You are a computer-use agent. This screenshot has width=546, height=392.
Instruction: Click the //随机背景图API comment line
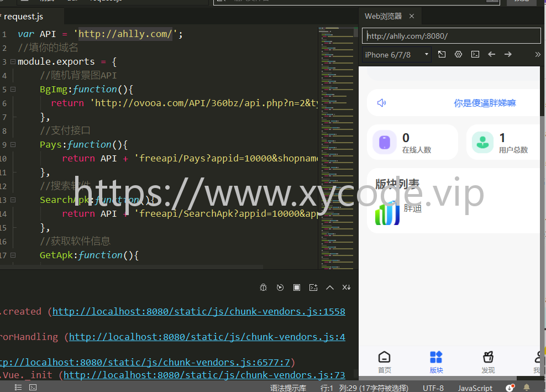pyautogui.click(x=78, y=76)
